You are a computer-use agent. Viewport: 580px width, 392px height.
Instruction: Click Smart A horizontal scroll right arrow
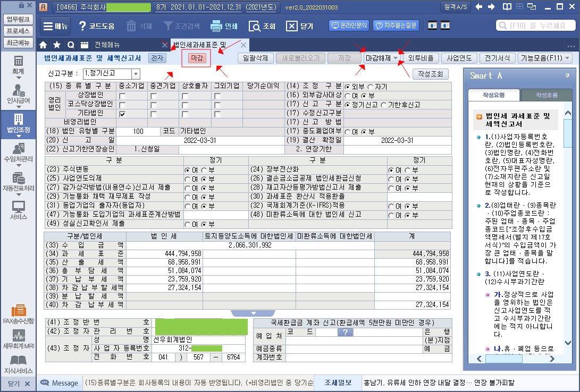(552, 359)
